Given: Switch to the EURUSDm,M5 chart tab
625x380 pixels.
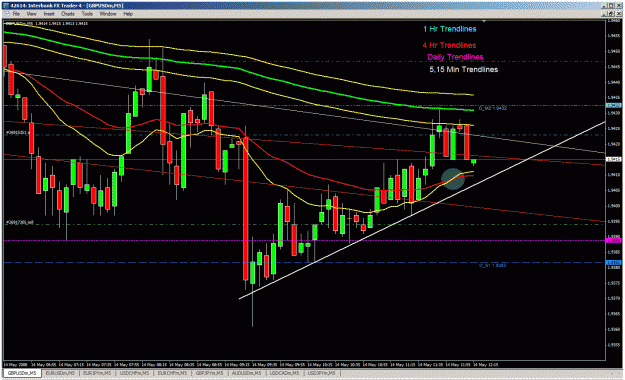Looking at the screenshot, I should click(x=60, y=373).
